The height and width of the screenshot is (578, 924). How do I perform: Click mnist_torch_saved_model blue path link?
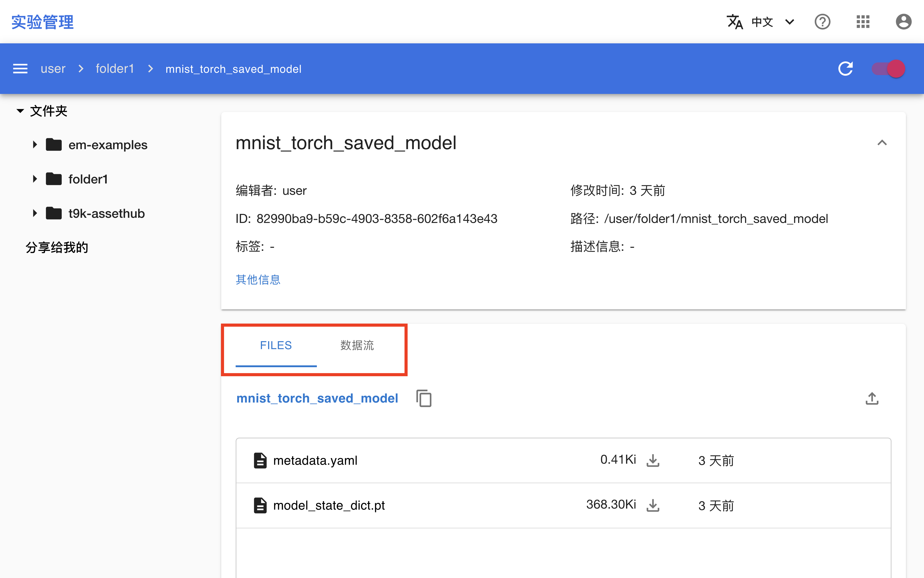coord(317,398)
